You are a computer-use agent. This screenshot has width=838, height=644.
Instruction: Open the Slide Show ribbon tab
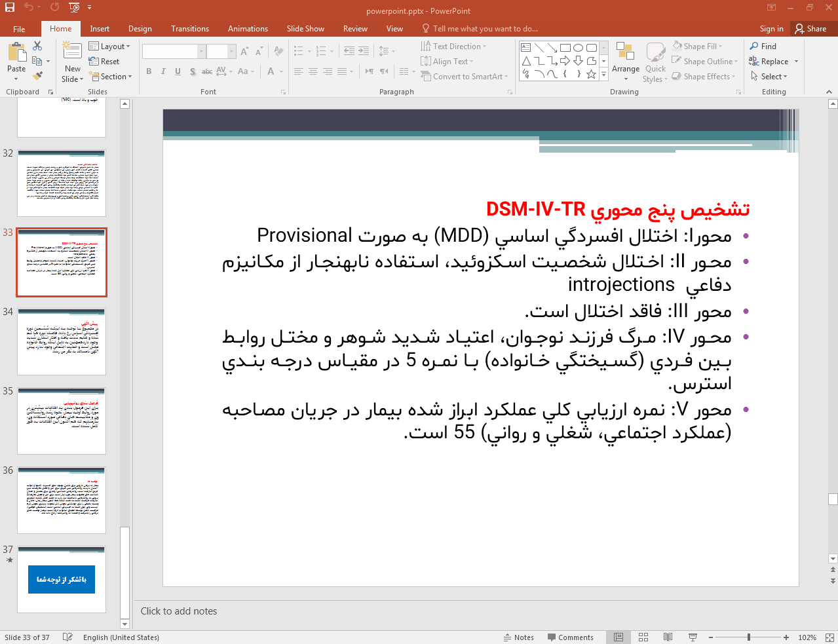[305, 28]
